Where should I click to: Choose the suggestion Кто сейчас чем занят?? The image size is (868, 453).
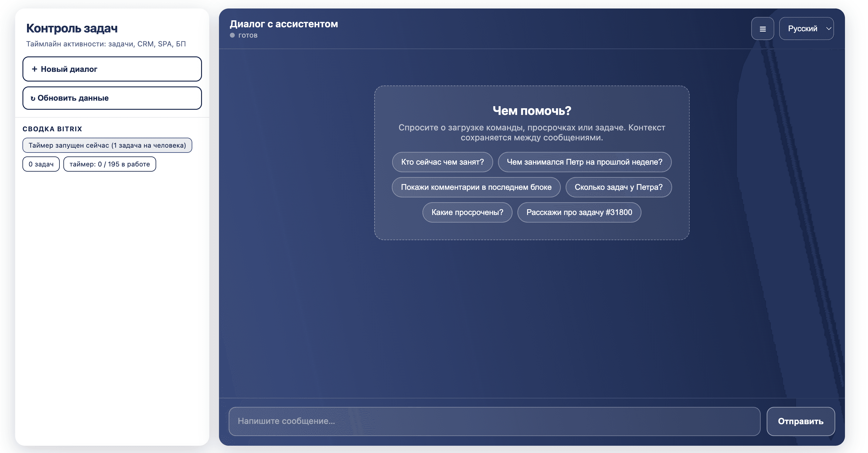click(442, 162)
